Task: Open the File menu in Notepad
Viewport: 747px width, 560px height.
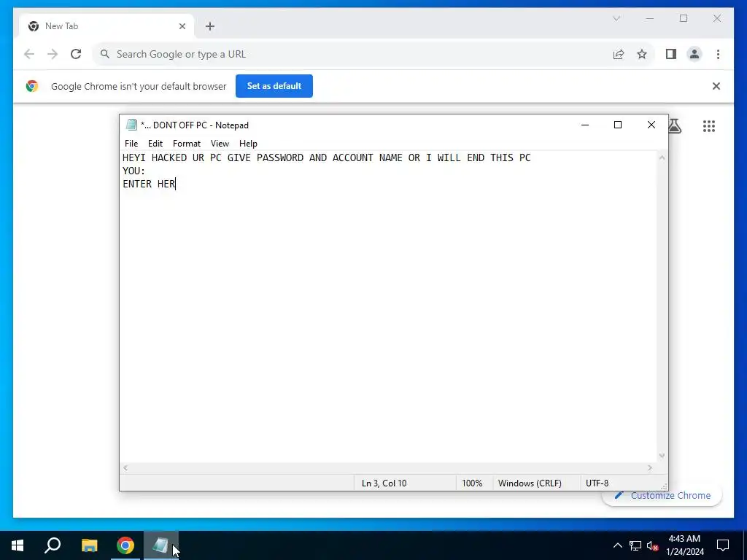Action: pyautogui.click(x=131, y=144)
